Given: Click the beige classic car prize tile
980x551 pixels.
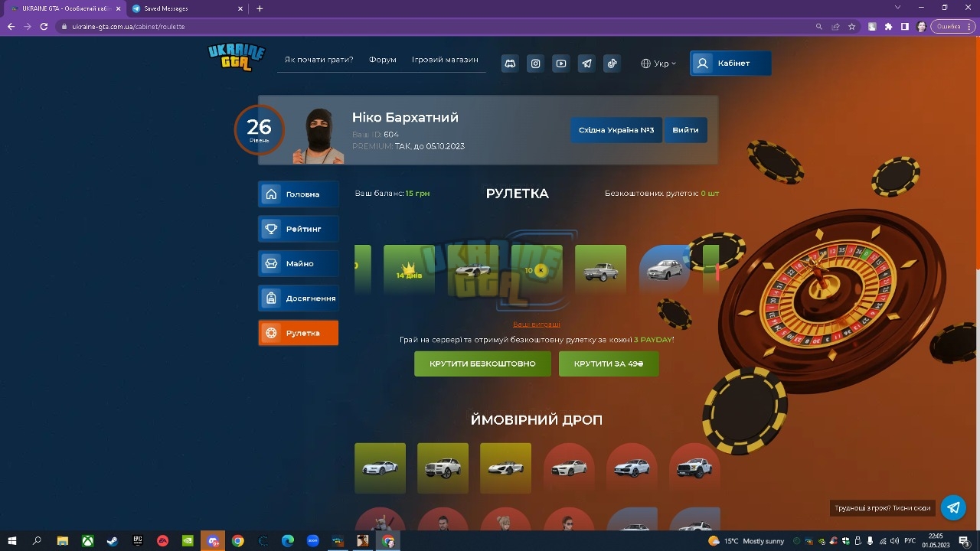Looking at the screenshot, I should pyautogui.click(x=600, y=270).
